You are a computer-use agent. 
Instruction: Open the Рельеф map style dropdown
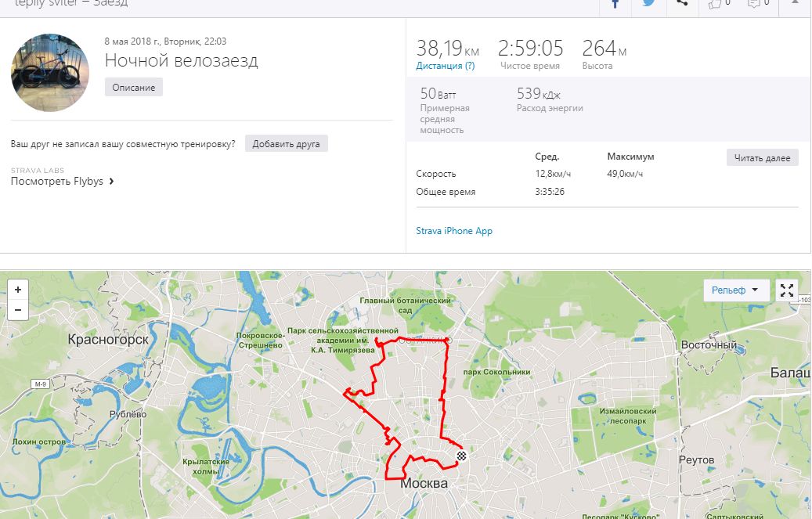(734, 290)
